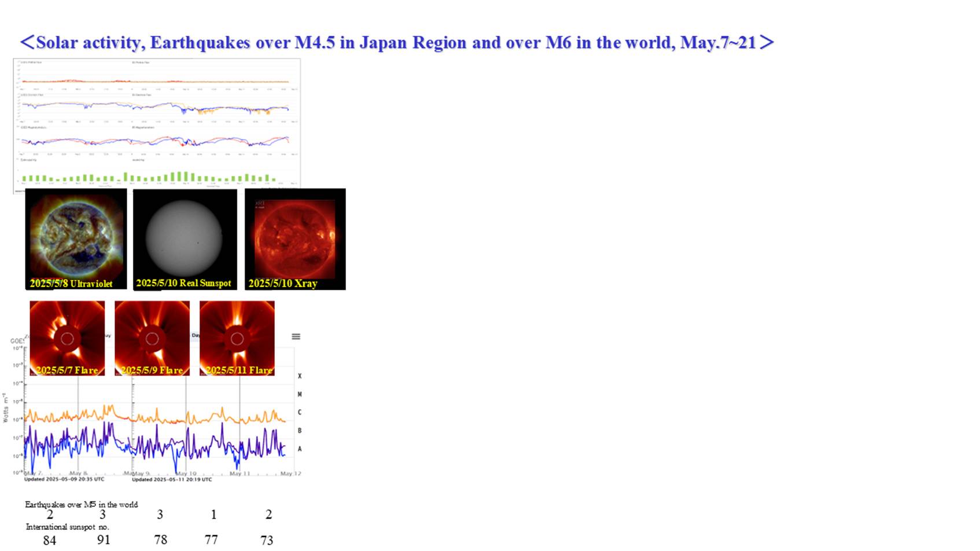Click the 2025/5/11 Flare coronagraph image

click(x=237, y=338)
